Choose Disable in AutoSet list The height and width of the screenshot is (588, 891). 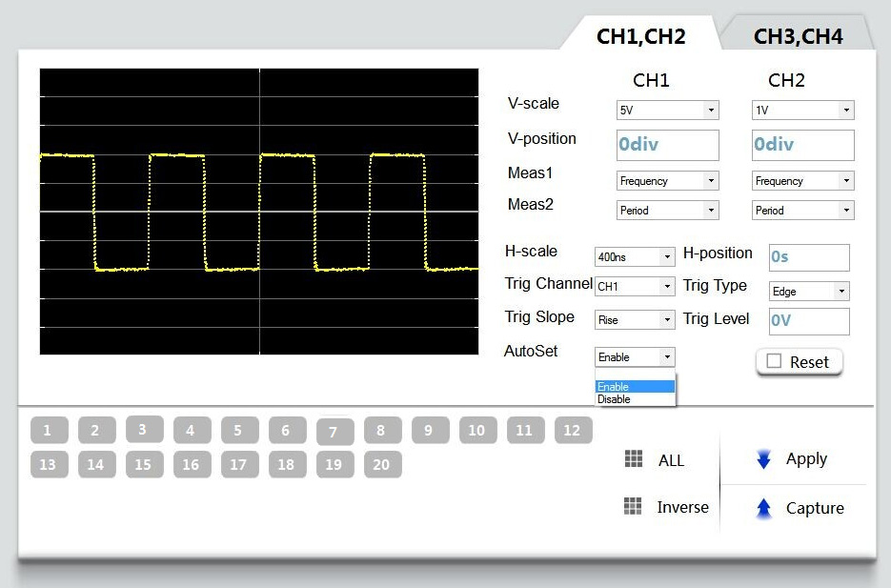tap(635, 399)
